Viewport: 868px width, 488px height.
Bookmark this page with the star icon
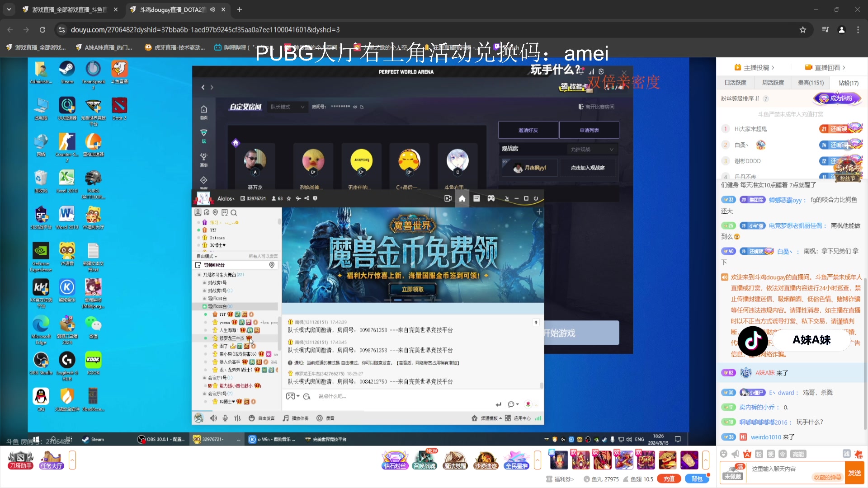(x=803, y=30)
